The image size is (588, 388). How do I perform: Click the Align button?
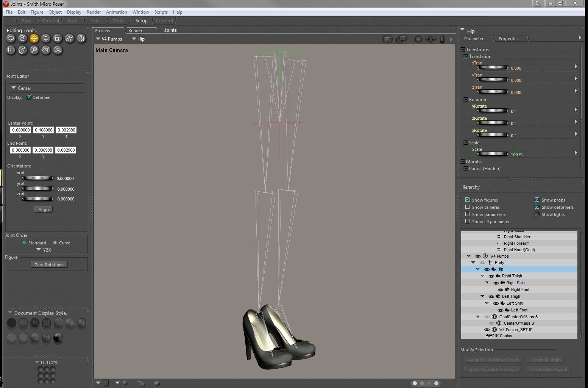point(44,210)
